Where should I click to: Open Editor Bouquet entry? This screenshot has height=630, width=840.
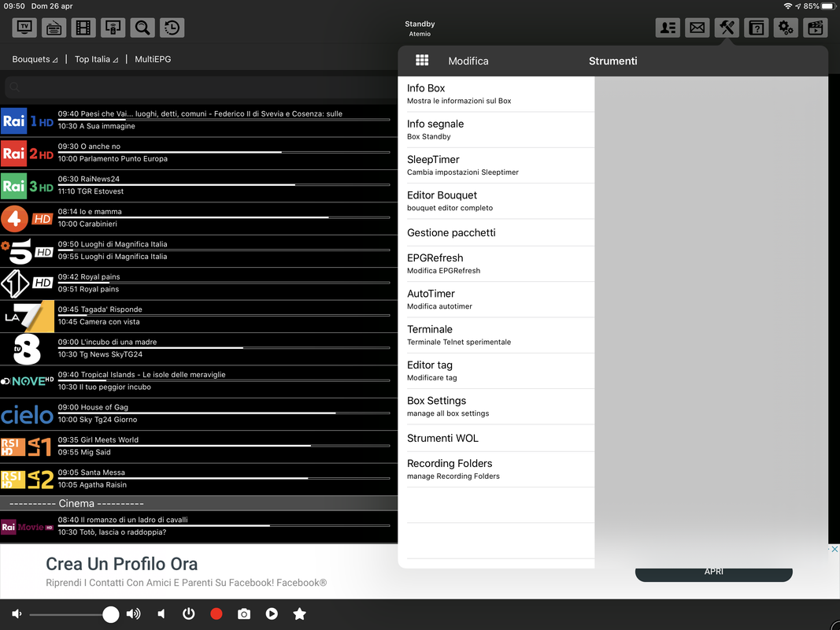click(496, 201)
